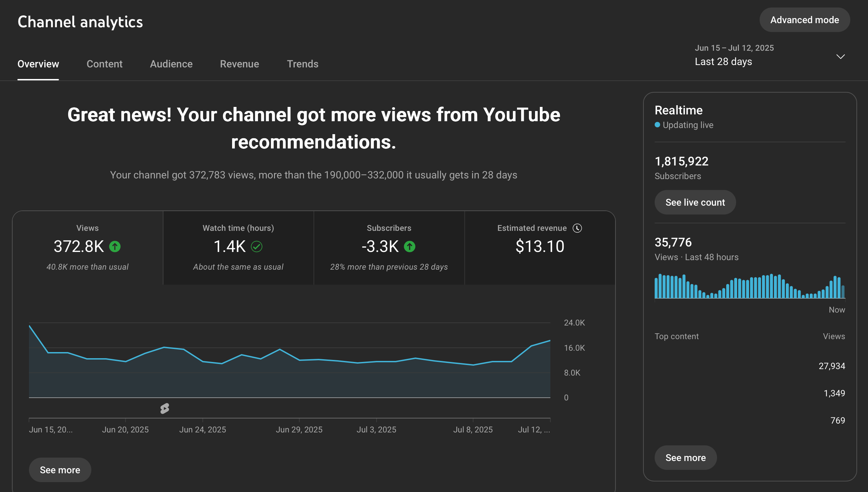Click the 372,783 views summary sentence
This screenshot has width=868, height=492.
coord(314,175)
